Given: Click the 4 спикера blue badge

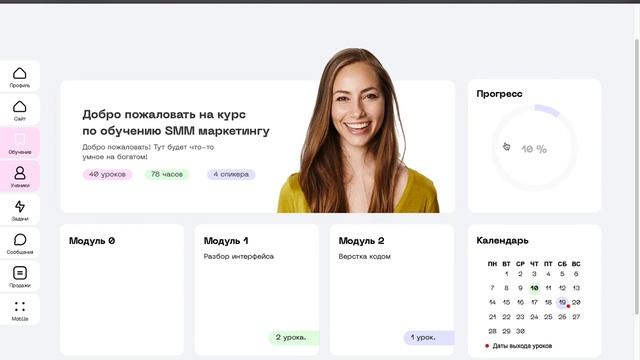Looking at the screenshot, I should tap(231, 174).
